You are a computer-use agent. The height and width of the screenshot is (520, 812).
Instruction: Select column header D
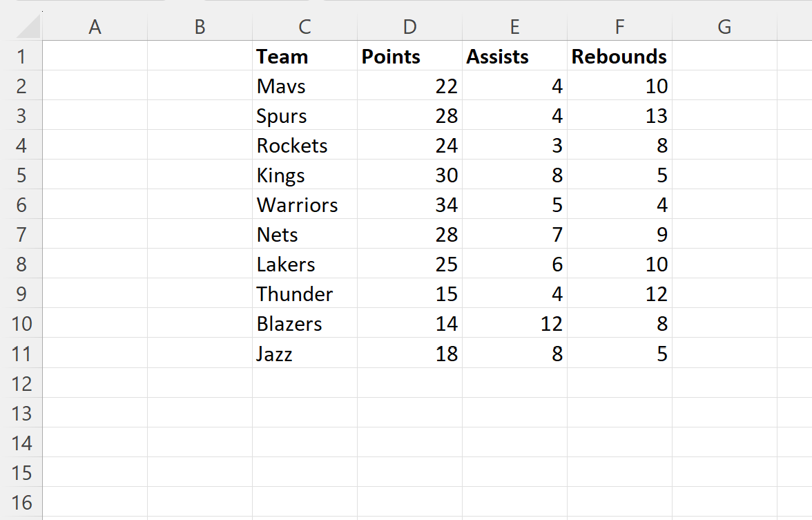(x=409, y=26)
